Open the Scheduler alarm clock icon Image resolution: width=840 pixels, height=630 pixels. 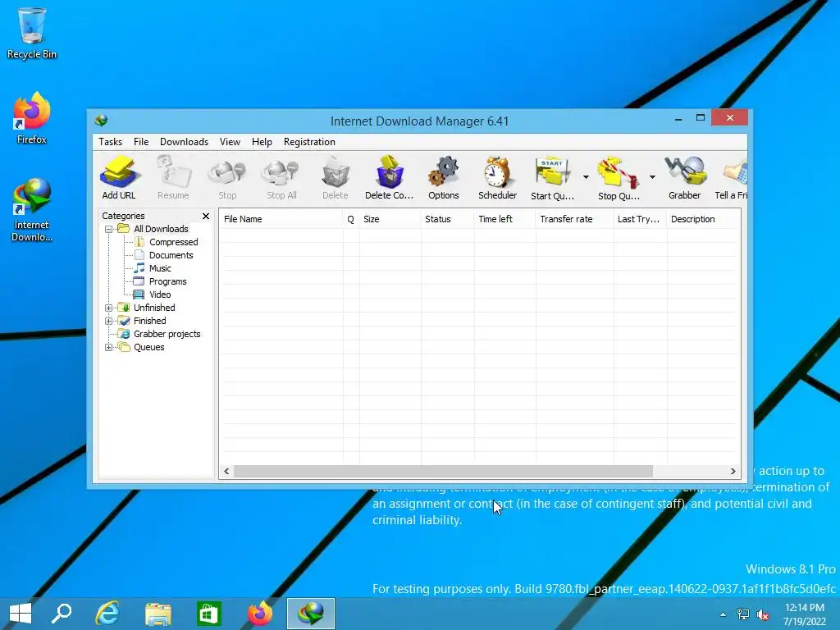click(498, 178)
